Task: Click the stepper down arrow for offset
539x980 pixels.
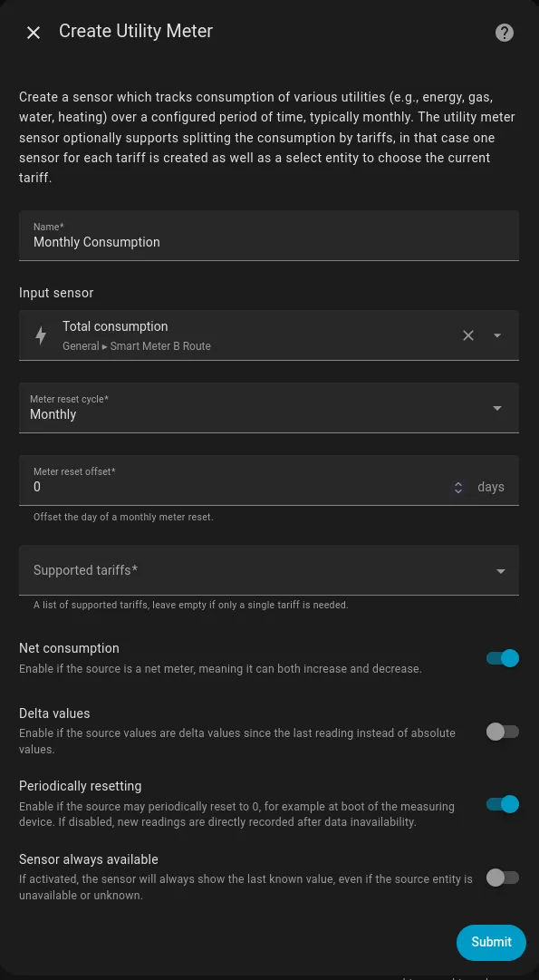Action: pos(457,491)
